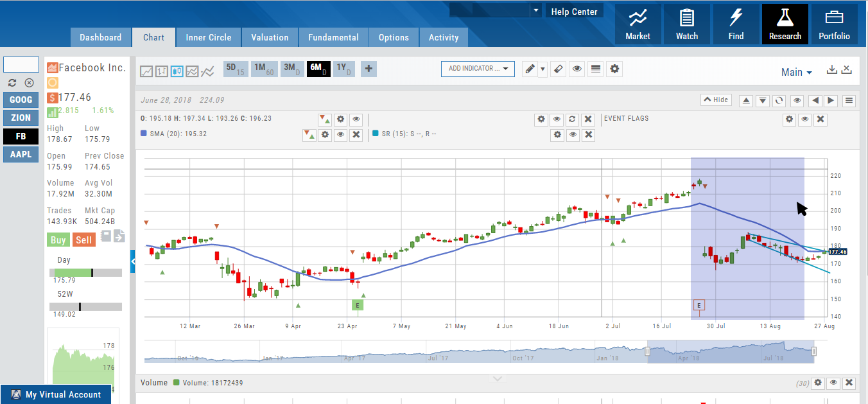This screenshot has height=404, width=868.
Task: Toggle Volume panel visibility eye
Action: pos(833,383)
